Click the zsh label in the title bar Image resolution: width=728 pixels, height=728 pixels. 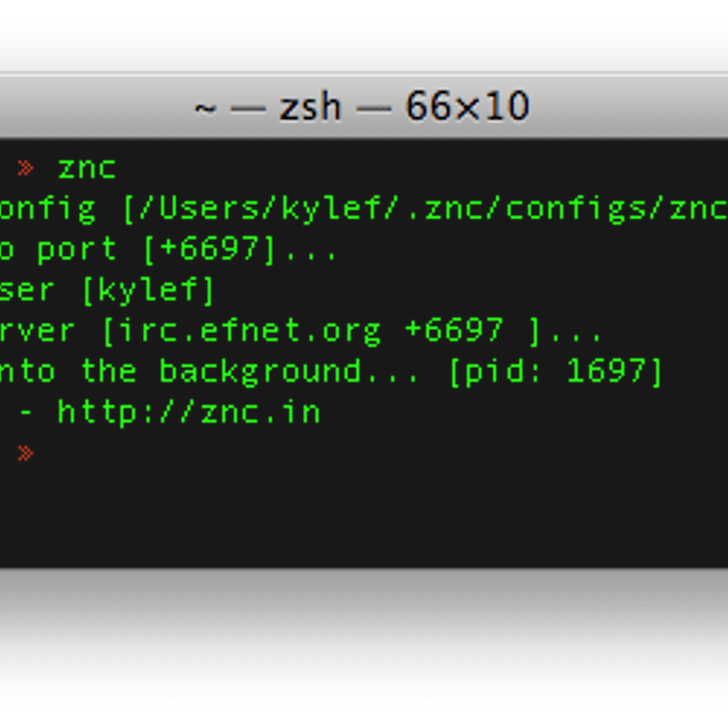coord(310,107)
